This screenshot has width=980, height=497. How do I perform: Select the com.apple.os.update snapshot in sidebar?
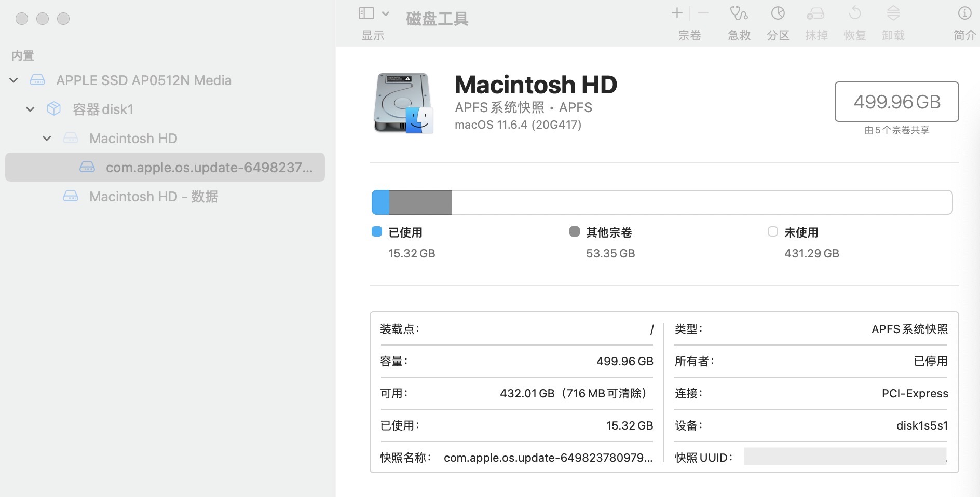click(x=209, y=168)
